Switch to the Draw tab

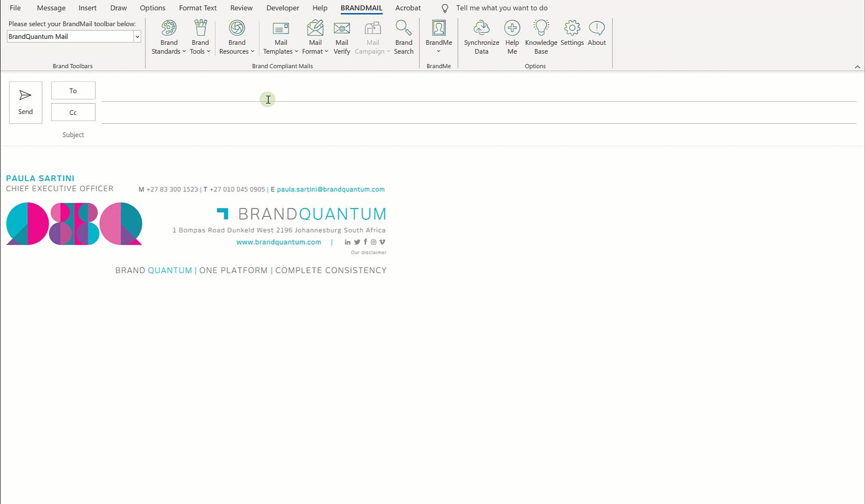pyautogui.click(x=119, y=8)
